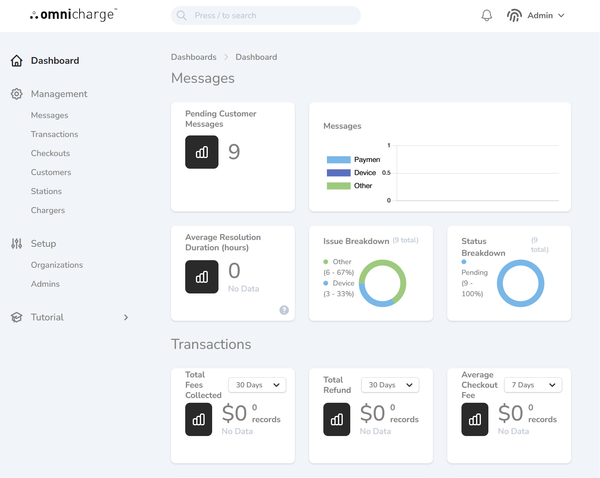Open Messages under Management
The width and height of the screenshot is (600, 478).
pyautogui.click(x=49, y=115)
